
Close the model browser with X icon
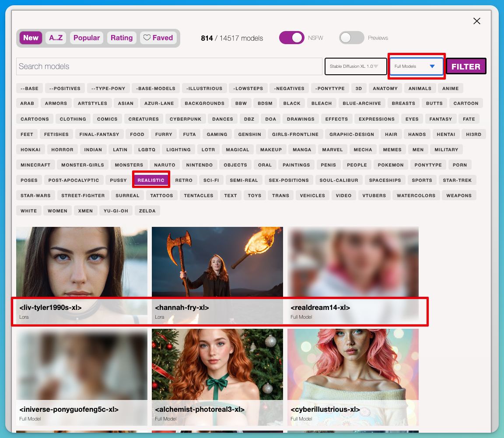(477, 21)
